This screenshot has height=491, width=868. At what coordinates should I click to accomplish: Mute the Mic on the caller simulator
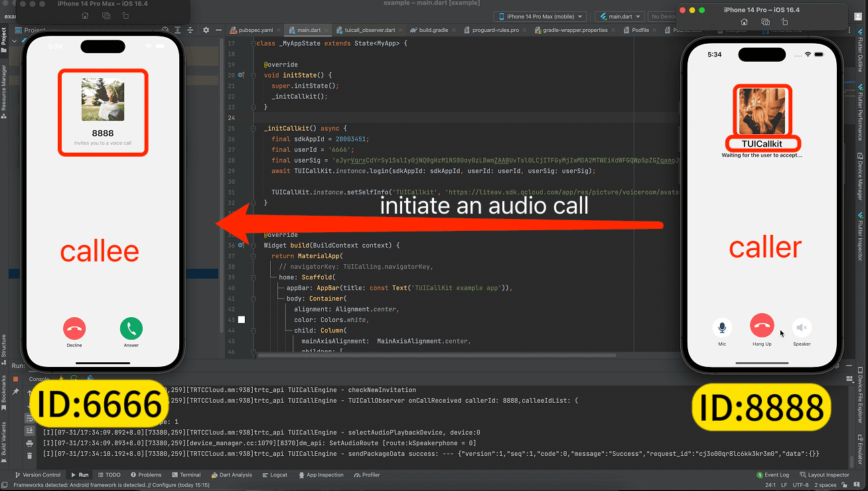tap(722, 325)
